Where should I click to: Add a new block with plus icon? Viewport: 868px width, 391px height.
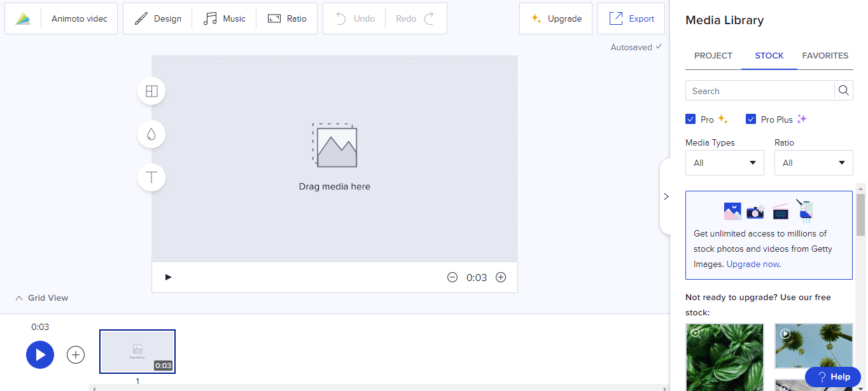[x=76, y=355]
